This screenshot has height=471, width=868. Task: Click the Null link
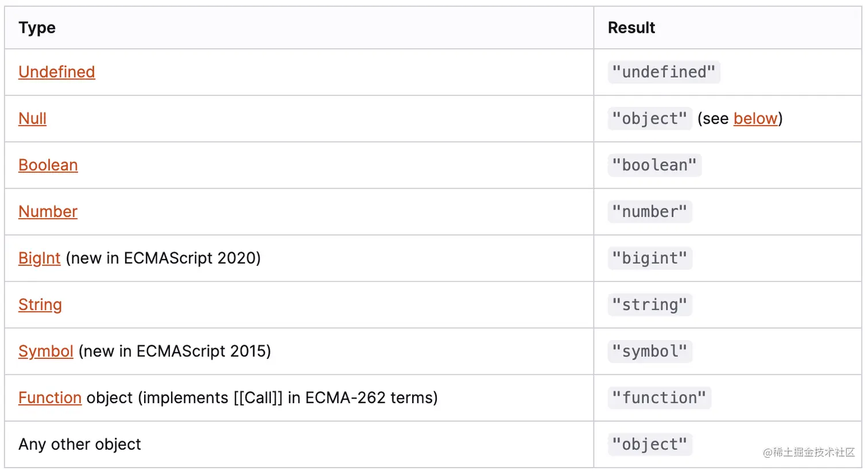click(x=32, y=118)
